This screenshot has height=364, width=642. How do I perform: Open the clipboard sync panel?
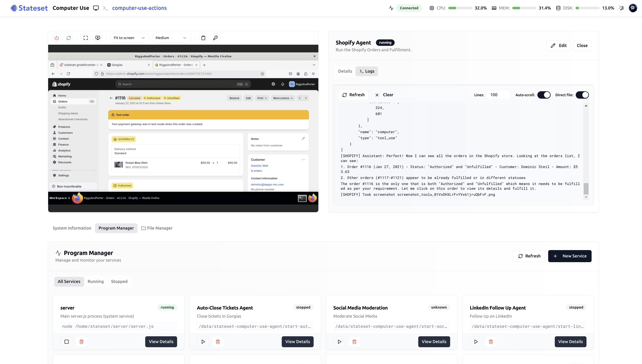pyautogui.click(x=203, y=38)
